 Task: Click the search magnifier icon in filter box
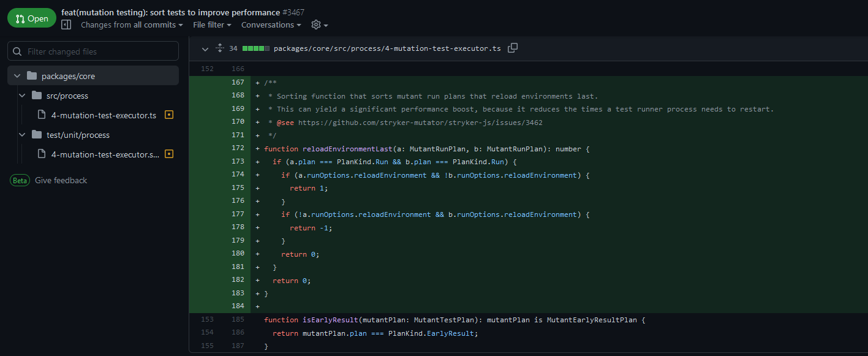click(17, 51)
